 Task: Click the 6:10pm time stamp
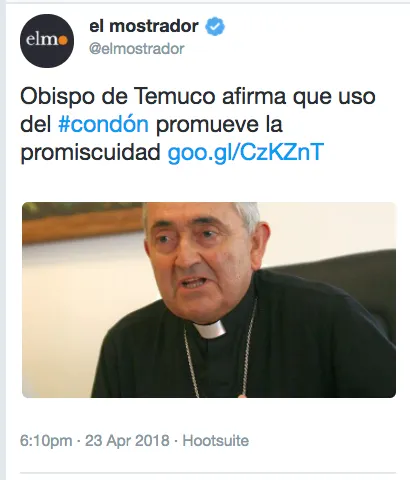[x=46, y=441]
